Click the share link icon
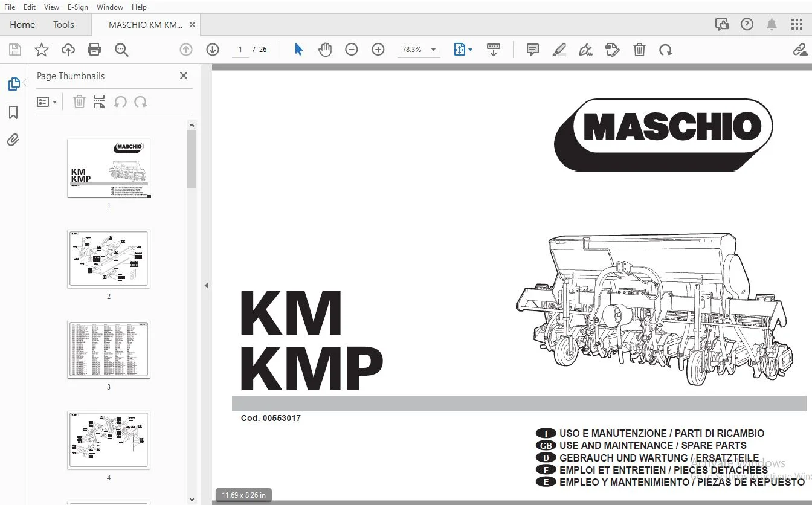This screenshot has height=505, width=812. (x=801, y=50)
